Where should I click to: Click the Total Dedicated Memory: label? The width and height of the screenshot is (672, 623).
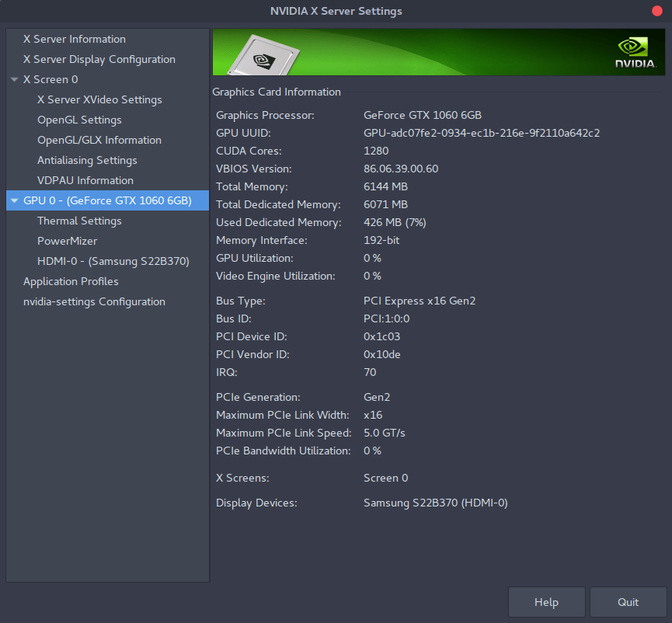pyautogui.click(x=278, y=204)
